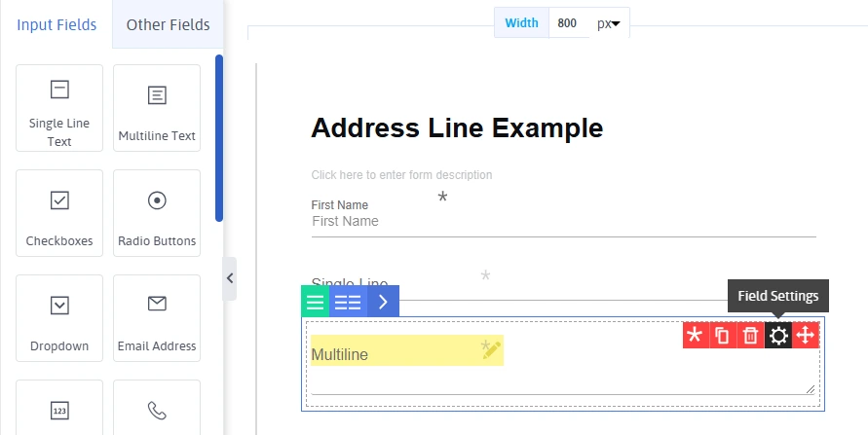Delete the Multiline field using trash icon
Image resolution: width=868 pixels, height=435 pixels.
pos(750,336)
